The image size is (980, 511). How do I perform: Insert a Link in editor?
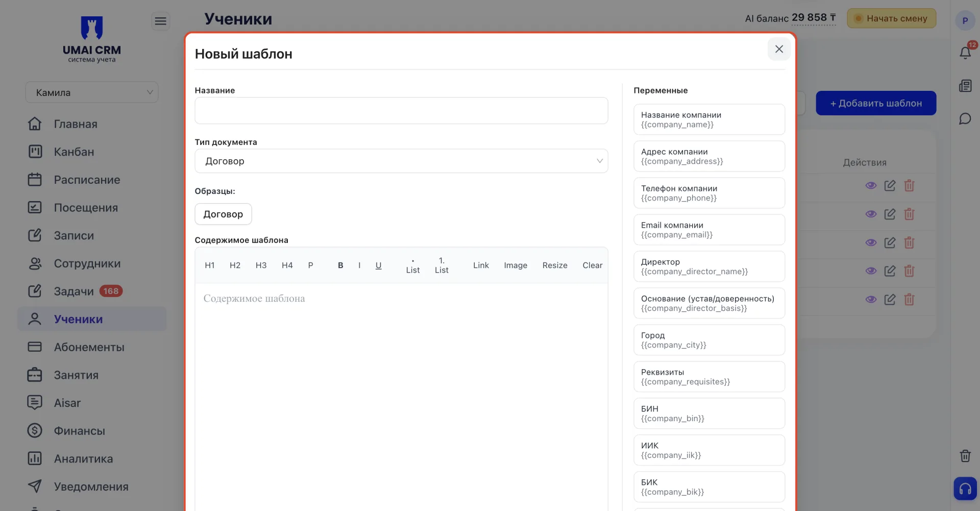tap(481, 265)
